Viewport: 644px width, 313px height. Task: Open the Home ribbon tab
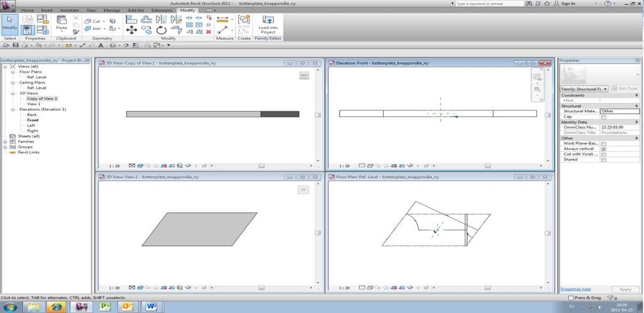point(27,10)
